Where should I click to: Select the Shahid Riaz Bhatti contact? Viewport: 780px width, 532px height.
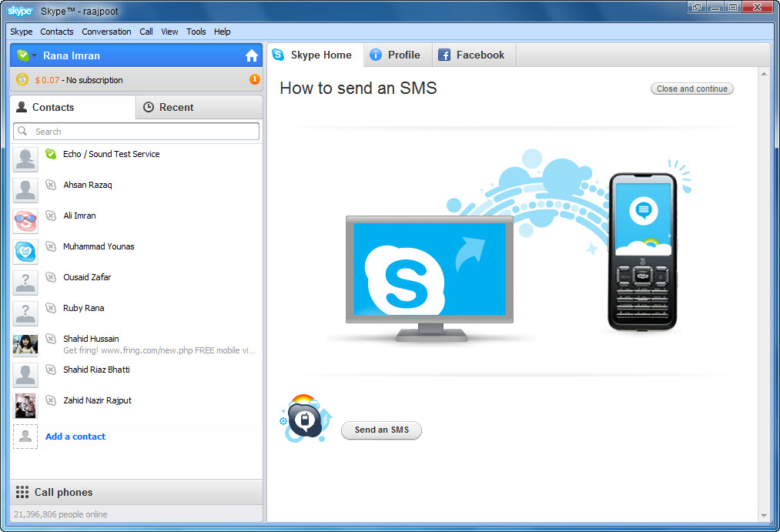coord(136,375)
